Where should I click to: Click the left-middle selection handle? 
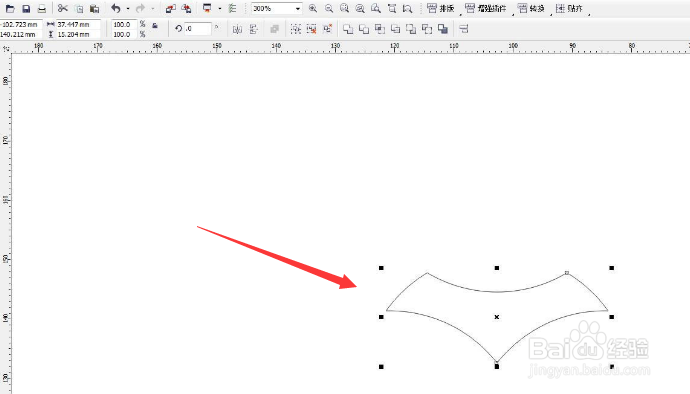(381, 317)
